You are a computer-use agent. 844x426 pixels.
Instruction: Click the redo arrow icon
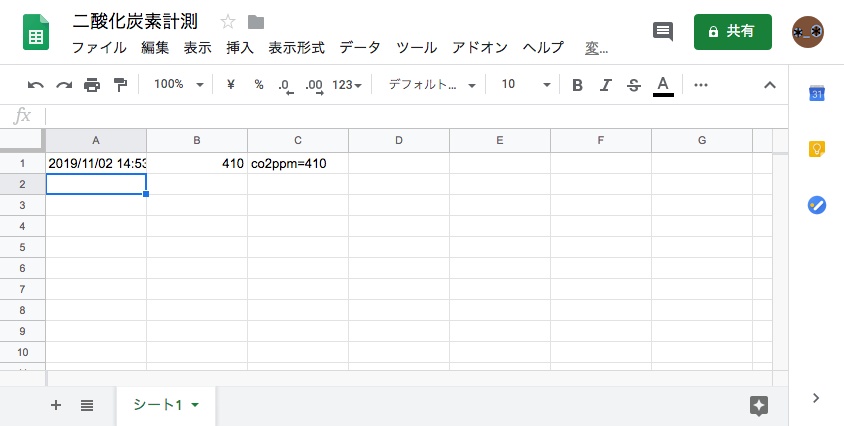[64, 85]
